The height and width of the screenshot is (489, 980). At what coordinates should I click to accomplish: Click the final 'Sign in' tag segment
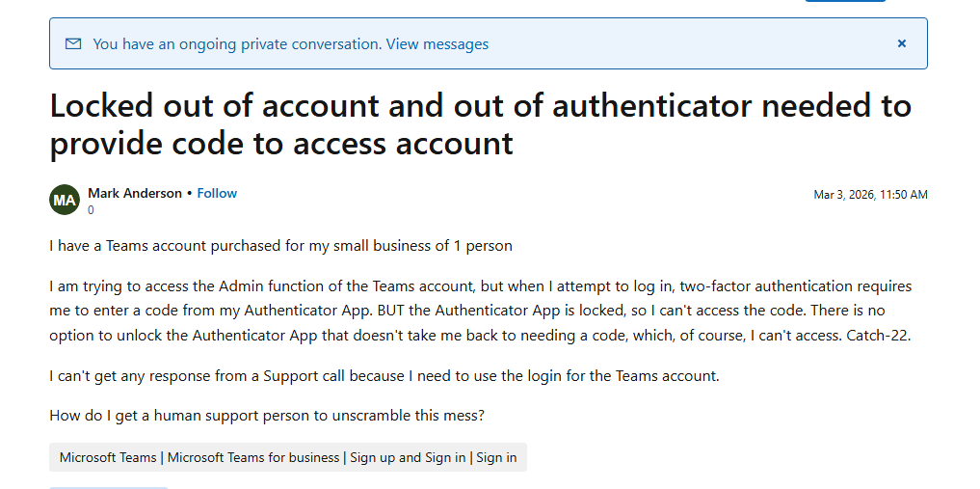pyautogui.click(x=496, y=457)
